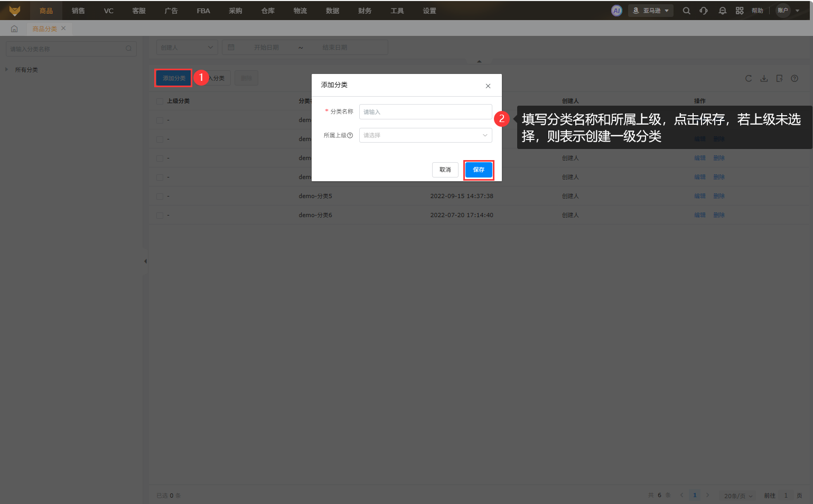813x504 pixels.
Task: Click 编辑 for demo-分类6
Action: (x=700, y=215)
